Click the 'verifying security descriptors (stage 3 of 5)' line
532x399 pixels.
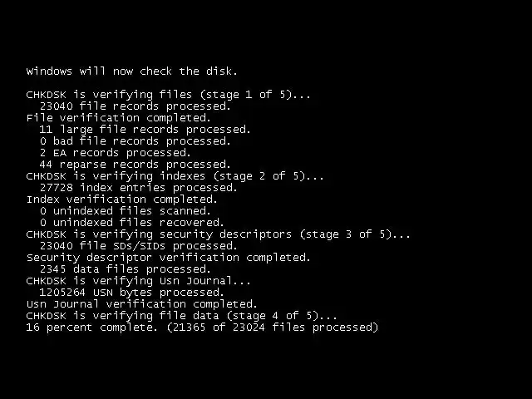click(x=219, y=234)
